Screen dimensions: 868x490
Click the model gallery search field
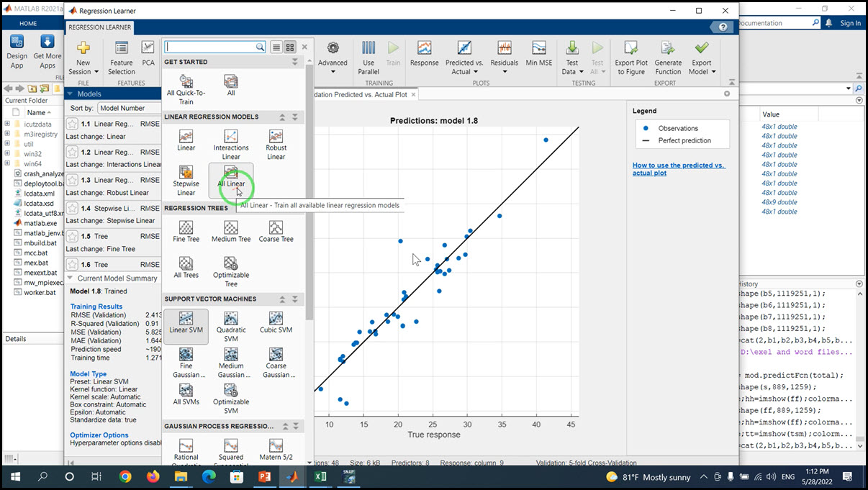click(210, 47)
